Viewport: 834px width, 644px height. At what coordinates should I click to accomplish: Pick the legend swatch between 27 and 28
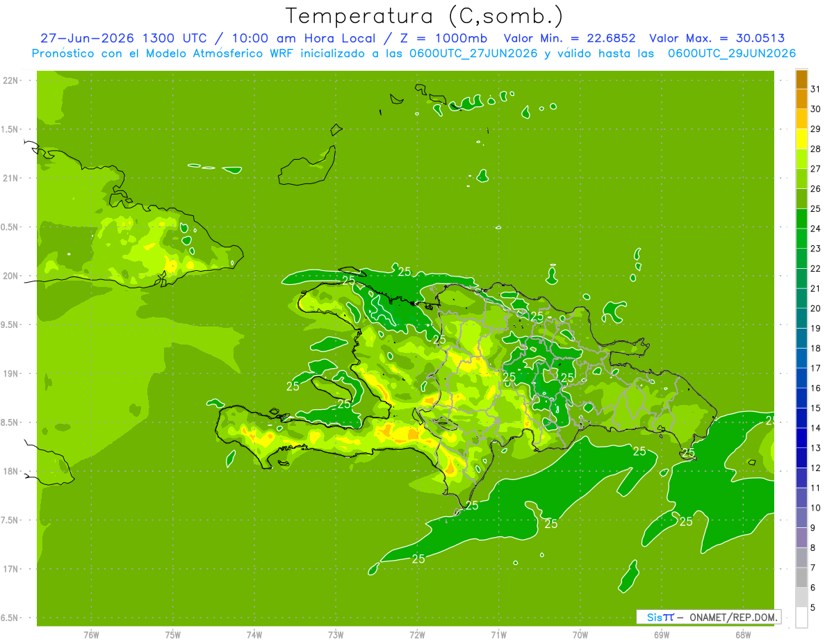pyautogui.click(x=801, y=159)
